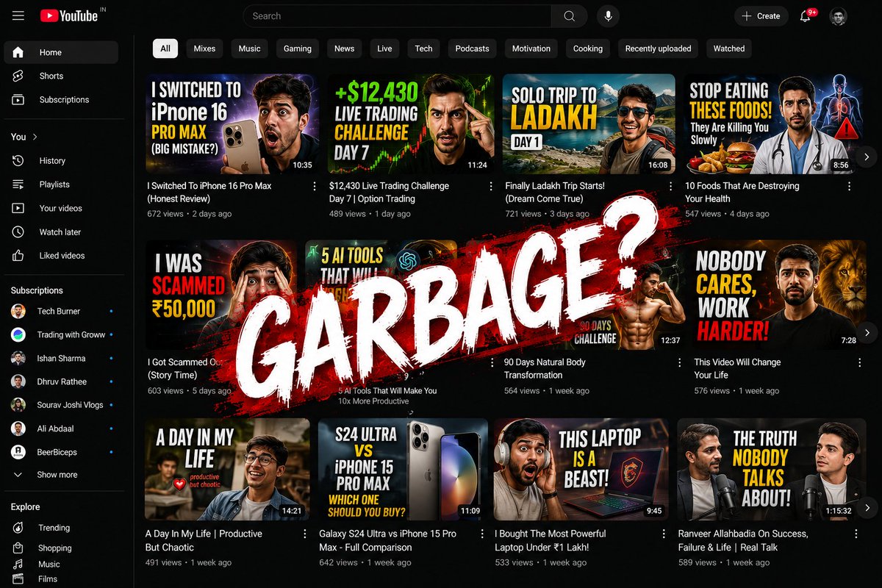The image size is (882, 588).
Task: Click the BeerBiceps channel avatar
Action: (x=18, y=452)
